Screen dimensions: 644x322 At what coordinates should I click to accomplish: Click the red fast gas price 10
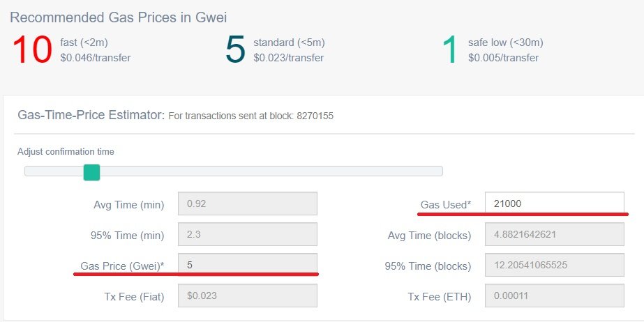pyautogui.click(x=32, y=50)
